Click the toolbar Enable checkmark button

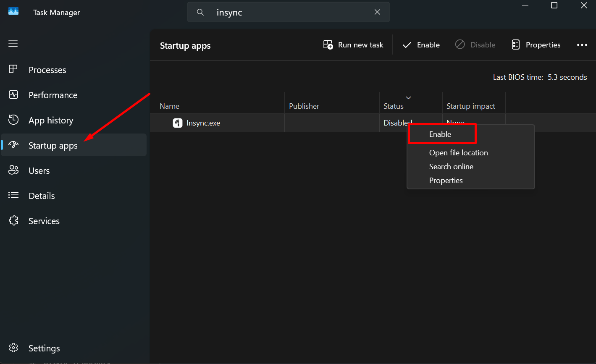[x=421, y=45]
